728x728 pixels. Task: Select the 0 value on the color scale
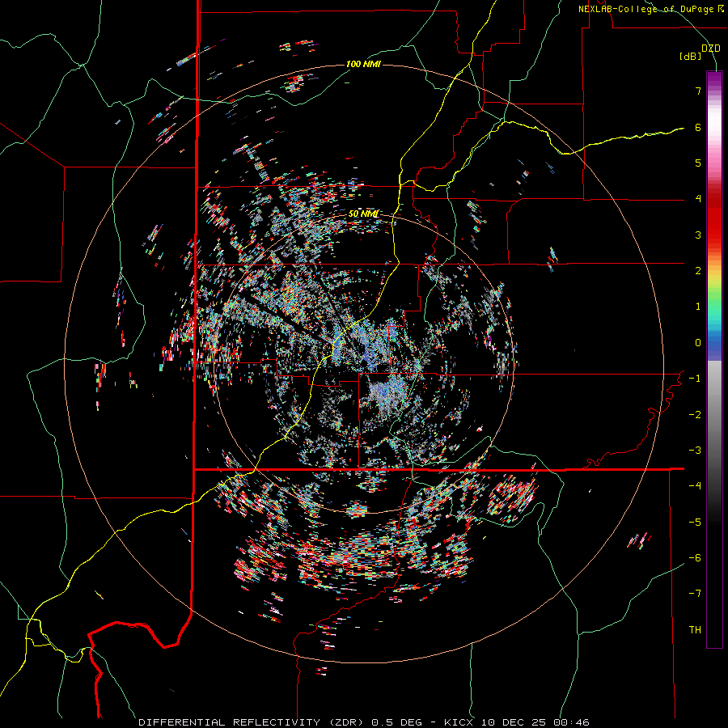click(698, 343)
